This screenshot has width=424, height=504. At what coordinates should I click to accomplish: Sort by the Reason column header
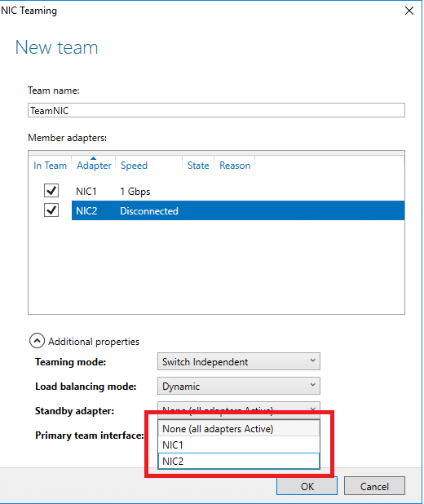(x=235, y=166)
